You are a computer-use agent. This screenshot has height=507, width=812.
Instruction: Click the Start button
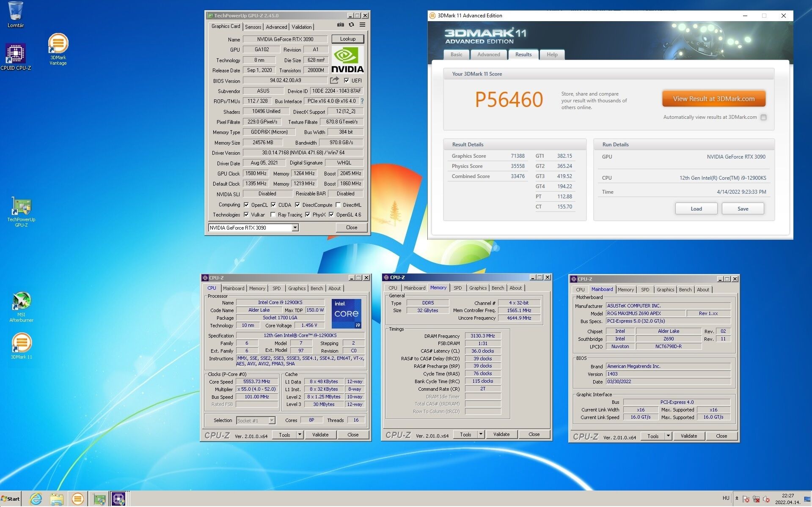[11, 499]
